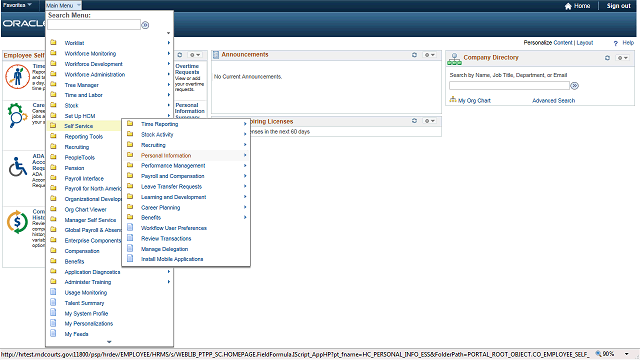Expand the Expiring Licenses settings dropdown
Image resolution: width=640 pixels, height=360 pixels.
click(429, 121)
